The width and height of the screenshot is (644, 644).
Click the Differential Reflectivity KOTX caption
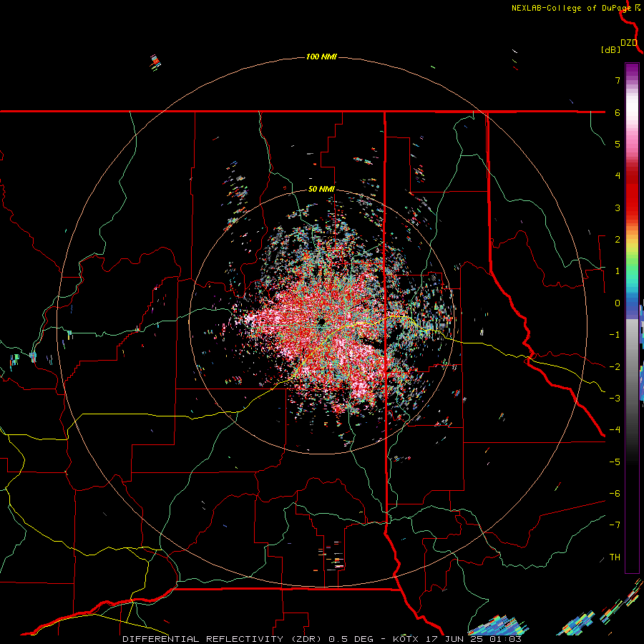pyautogui.click(x=322, y=639)
